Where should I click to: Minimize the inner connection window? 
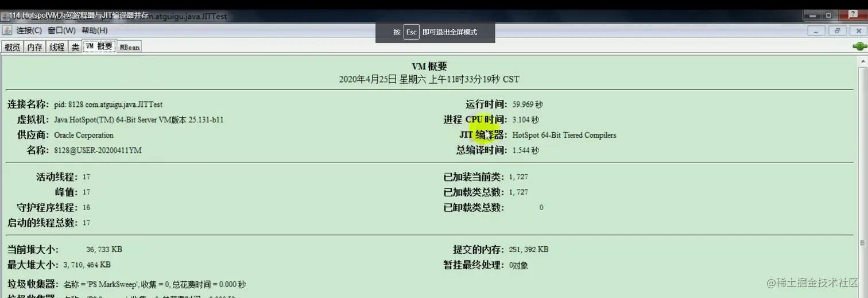pos(816,31)
